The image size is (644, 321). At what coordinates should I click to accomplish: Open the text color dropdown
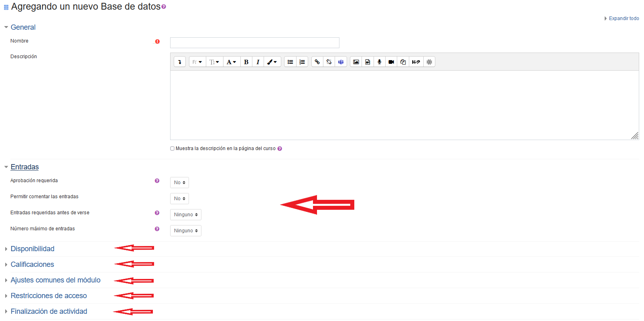point(232,62)
